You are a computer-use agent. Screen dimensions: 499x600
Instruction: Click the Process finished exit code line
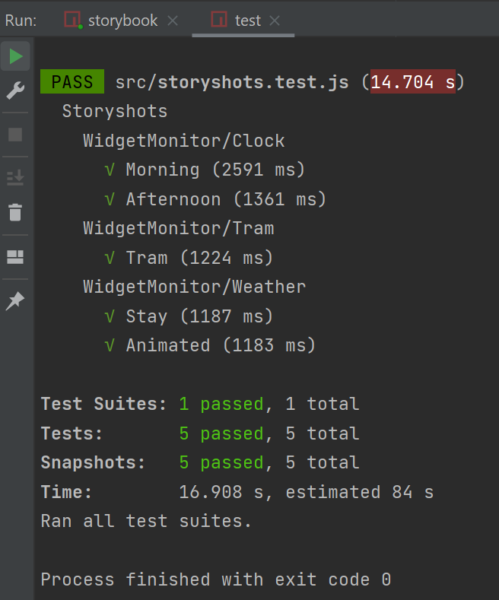pyautogui.click(x=216, y=579)
